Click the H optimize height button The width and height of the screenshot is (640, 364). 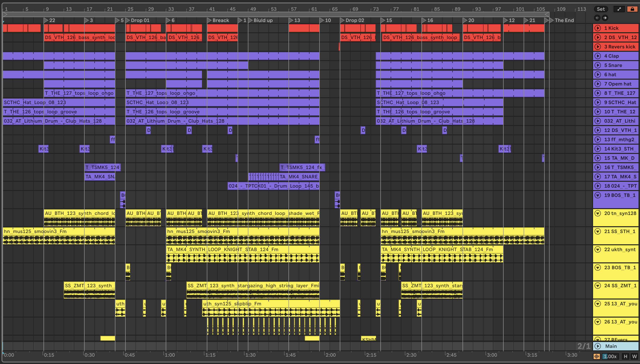click(626, 356)
